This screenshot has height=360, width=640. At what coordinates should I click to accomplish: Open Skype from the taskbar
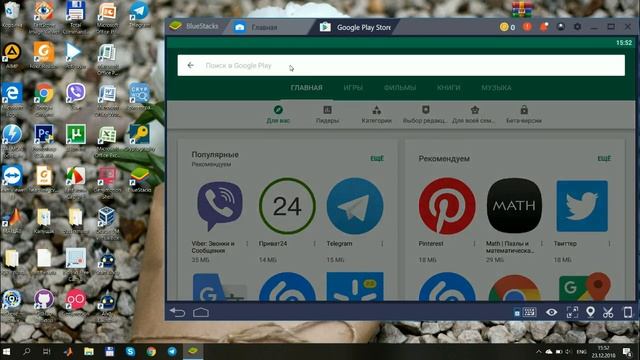[x=131, y=351]
